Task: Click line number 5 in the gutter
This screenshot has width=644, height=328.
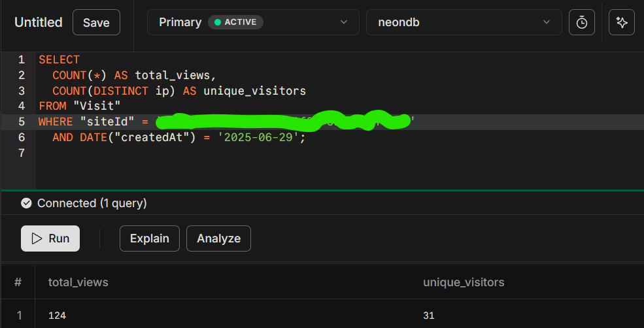Action: 22,122
